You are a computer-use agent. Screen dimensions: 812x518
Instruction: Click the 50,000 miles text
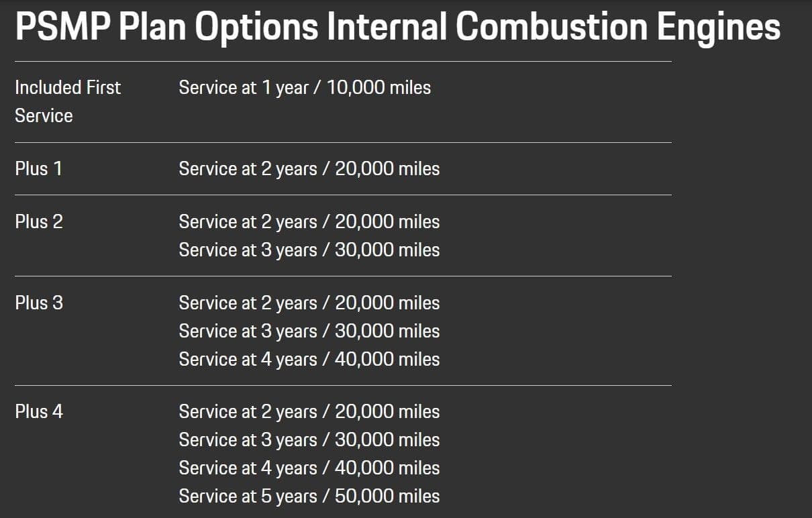(x=387, y=497)
